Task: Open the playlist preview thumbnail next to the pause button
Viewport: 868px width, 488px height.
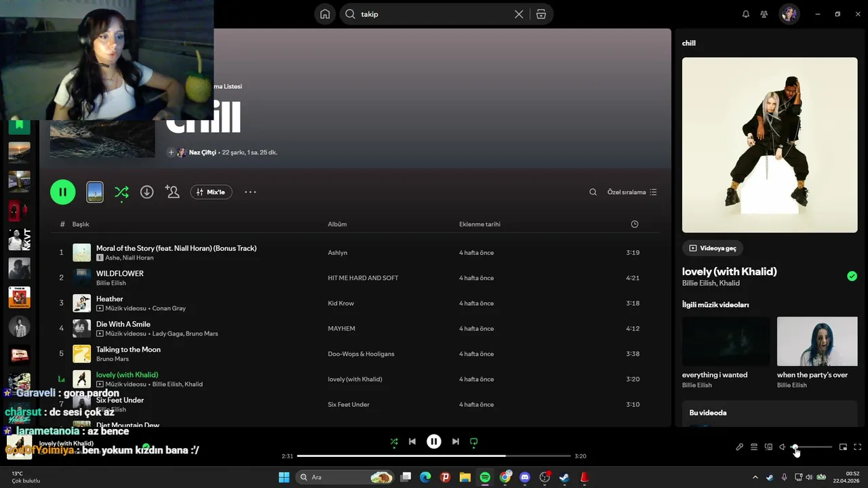Action: 95,192
